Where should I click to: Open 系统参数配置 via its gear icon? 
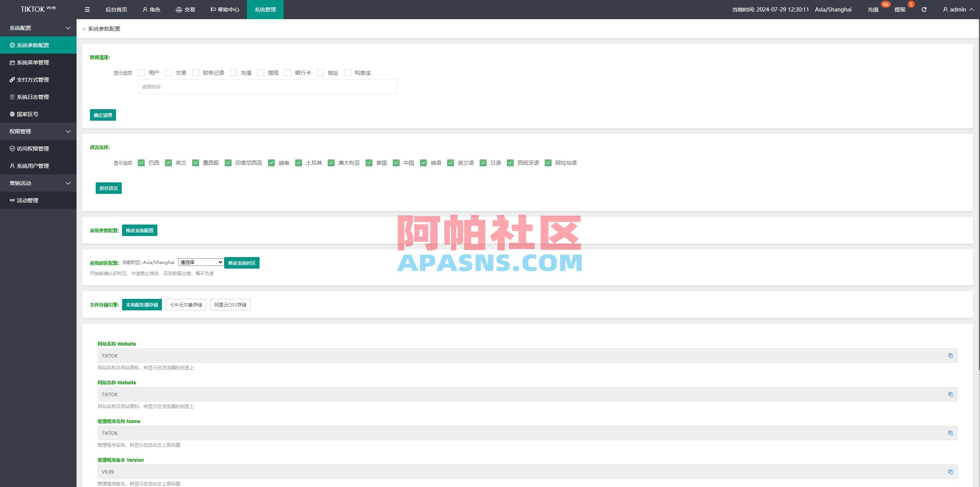(x=11, y=45)
